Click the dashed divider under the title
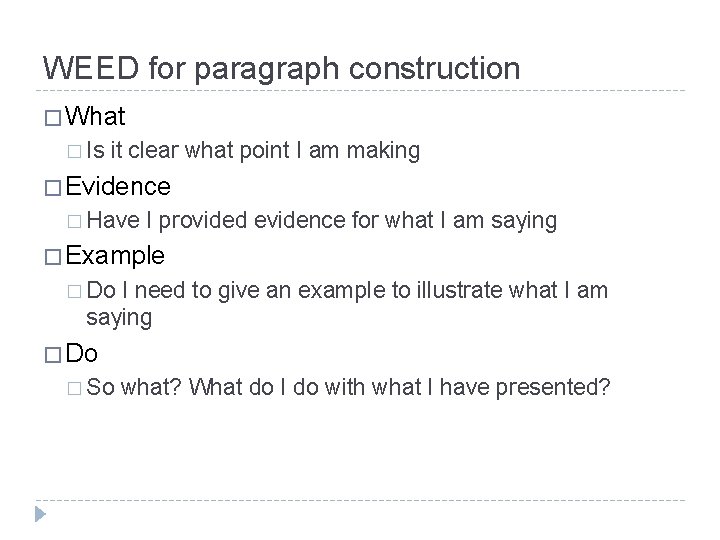 360,90
